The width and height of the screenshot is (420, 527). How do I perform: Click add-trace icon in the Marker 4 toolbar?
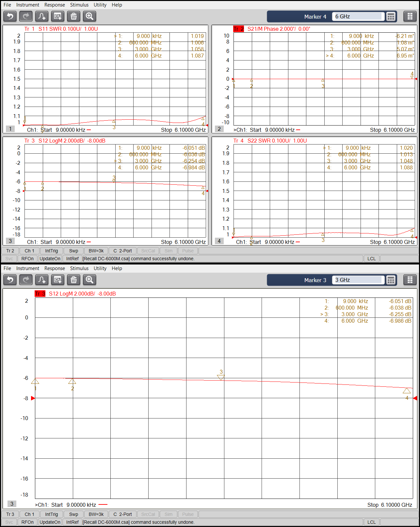[x=42, y=16]
